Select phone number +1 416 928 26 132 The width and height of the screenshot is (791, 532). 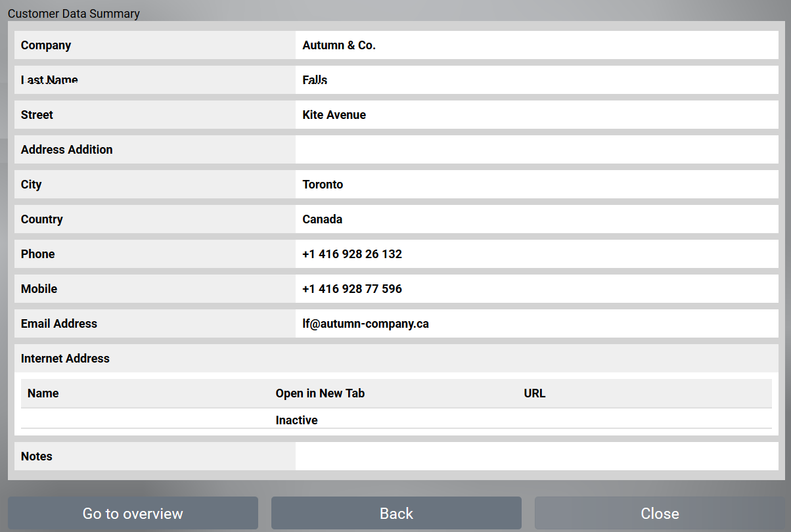[352, 254]
